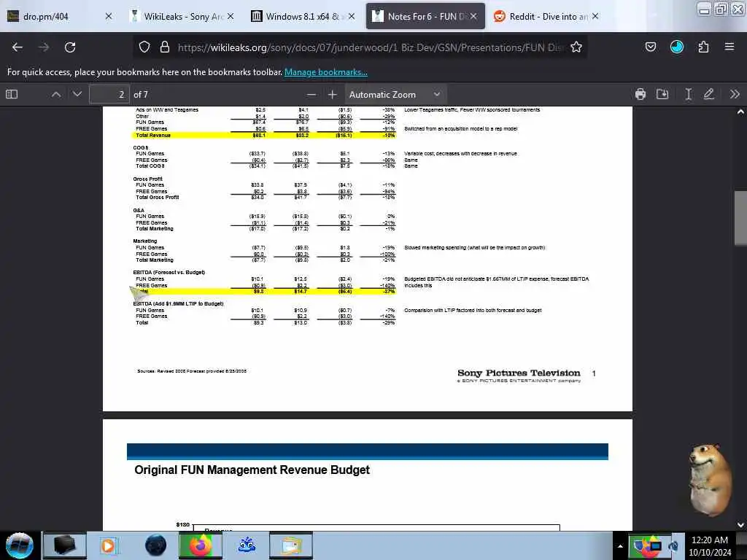
Task: Go to next PDF page
Action: pos(77,94)
